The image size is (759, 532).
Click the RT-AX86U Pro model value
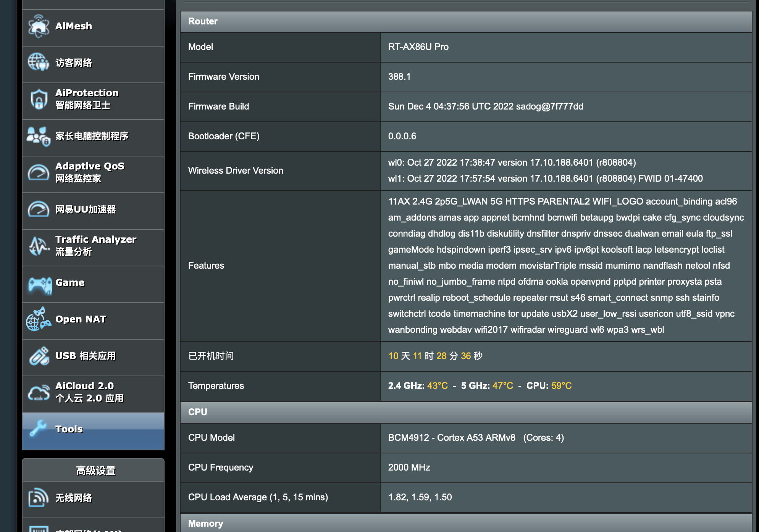(418, 47)
